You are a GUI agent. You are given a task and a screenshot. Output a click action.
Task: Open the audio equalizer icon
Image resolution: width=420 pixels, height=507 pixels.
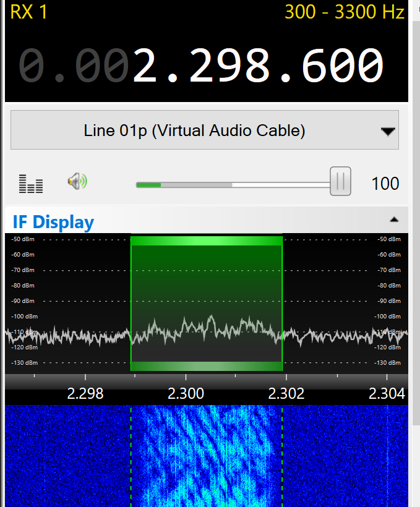click(x=31, y=184)
